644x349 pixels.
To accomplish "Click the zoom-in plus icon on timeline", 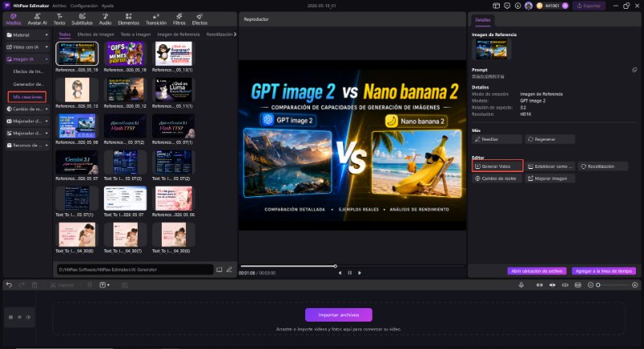I will [635, 285].
